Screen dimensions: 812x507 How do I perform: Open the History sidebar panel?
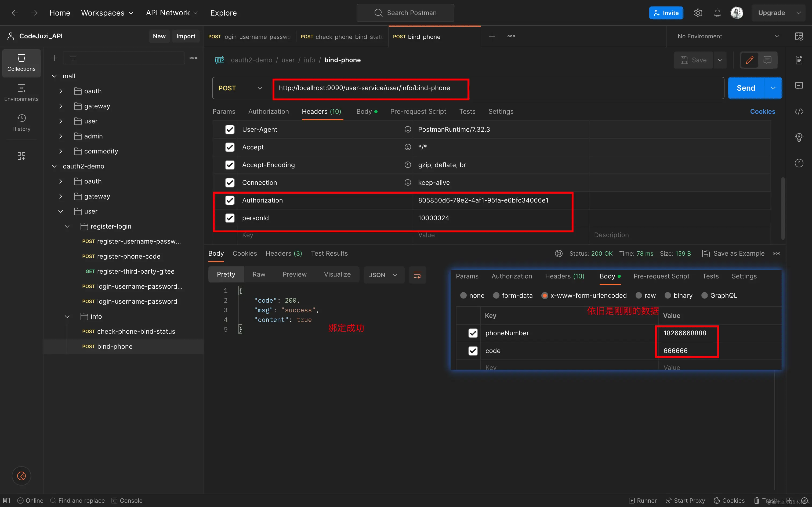[21, 122]
